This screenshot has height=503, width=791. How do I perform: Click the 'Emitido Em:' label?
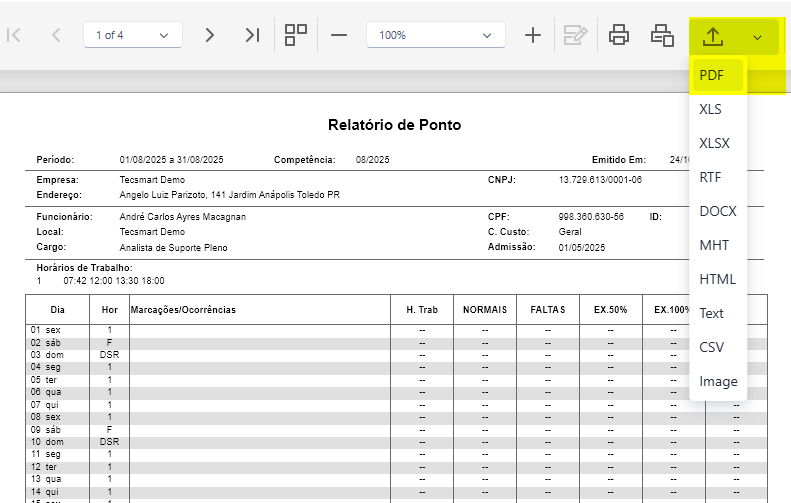(x=619, y=160)
